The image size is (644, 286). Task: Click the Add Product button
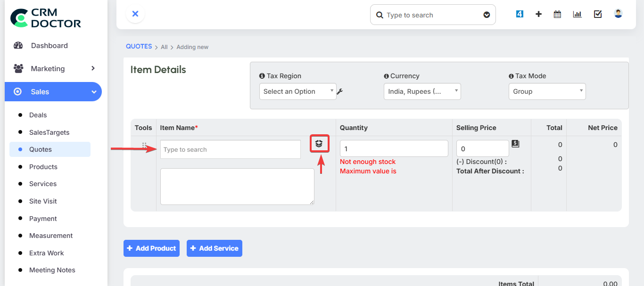(151, 248)
